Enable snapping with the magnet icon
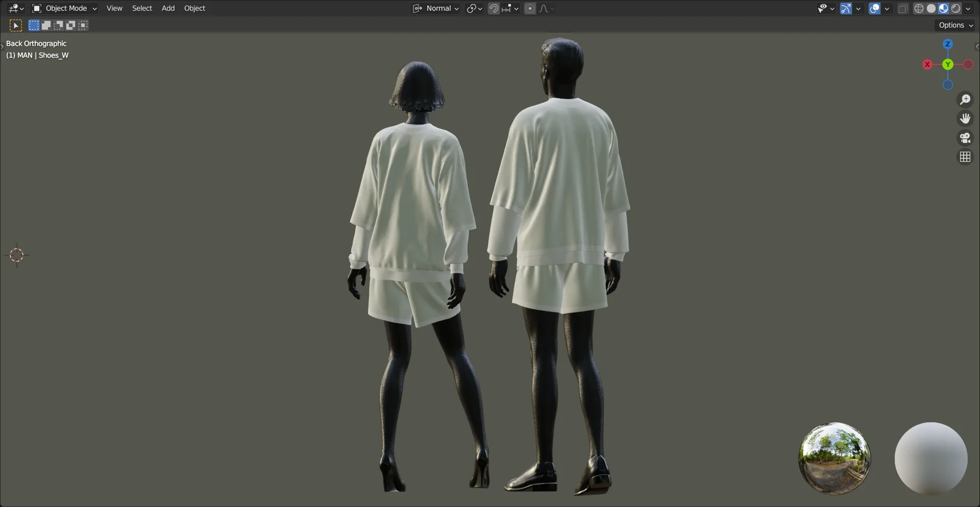The image size is (980, 507). click(x=493, y=8)
